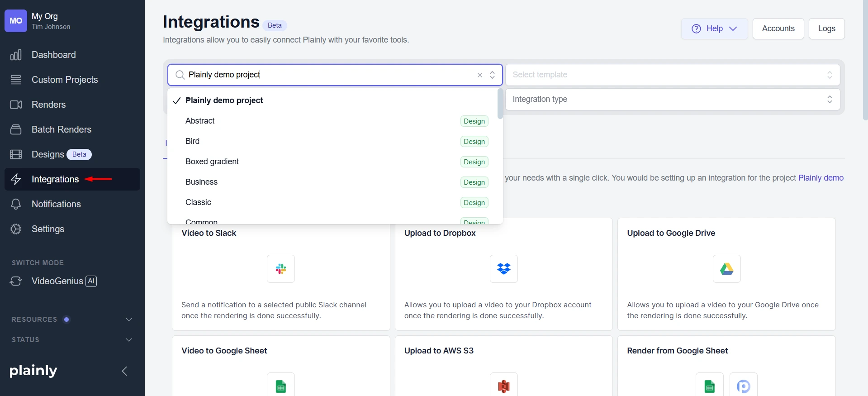The height and width of the screenshot is (396, 868).
Task: Toggle the project list up-down arrows
Action: pos(493,75)
